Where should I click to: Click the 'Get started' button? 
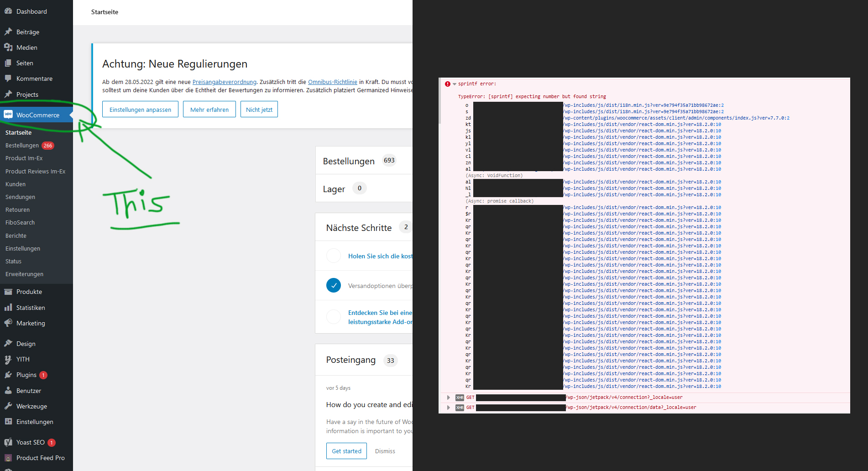click(346, 451)
